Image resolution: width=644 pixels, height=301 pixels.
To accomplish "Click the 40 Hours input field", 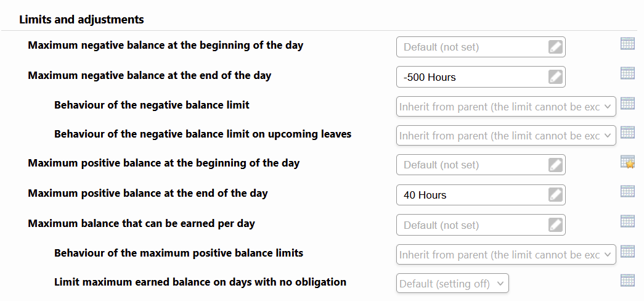I will coord(481,195).
